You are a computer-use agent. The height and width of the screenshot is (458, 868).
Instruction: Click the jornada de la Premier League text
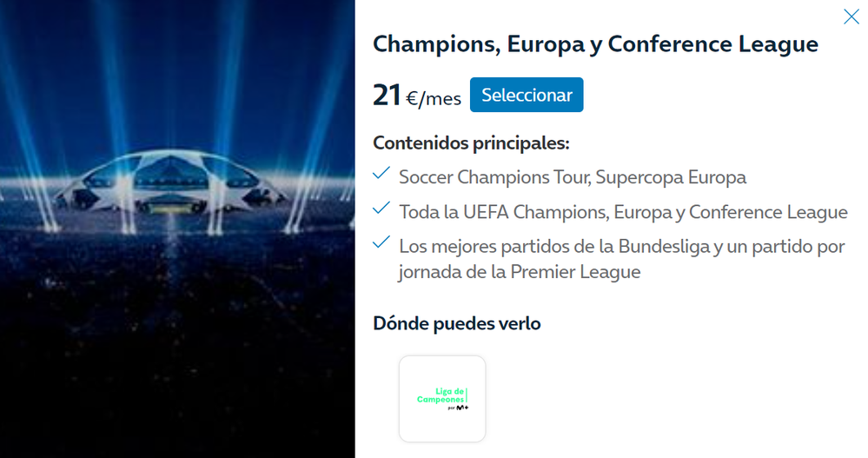[x=519, y=271]
